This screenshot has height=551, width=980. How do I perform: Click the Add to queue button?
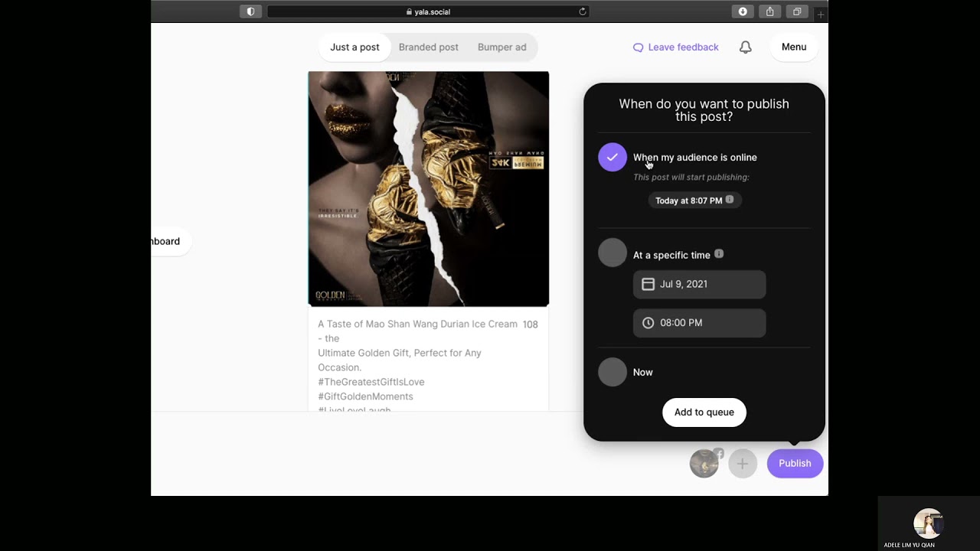[704, 412]
